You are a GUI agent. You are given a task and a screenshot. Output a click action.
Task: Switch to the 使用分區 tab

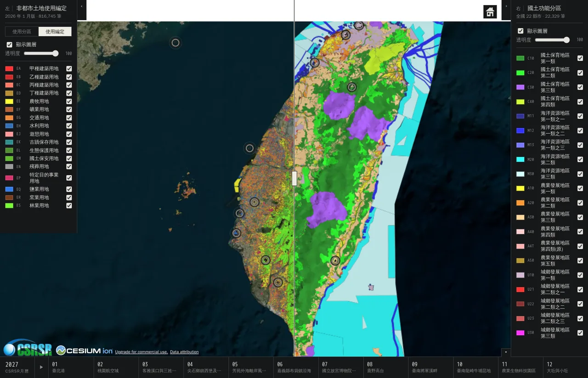[22, 32]
